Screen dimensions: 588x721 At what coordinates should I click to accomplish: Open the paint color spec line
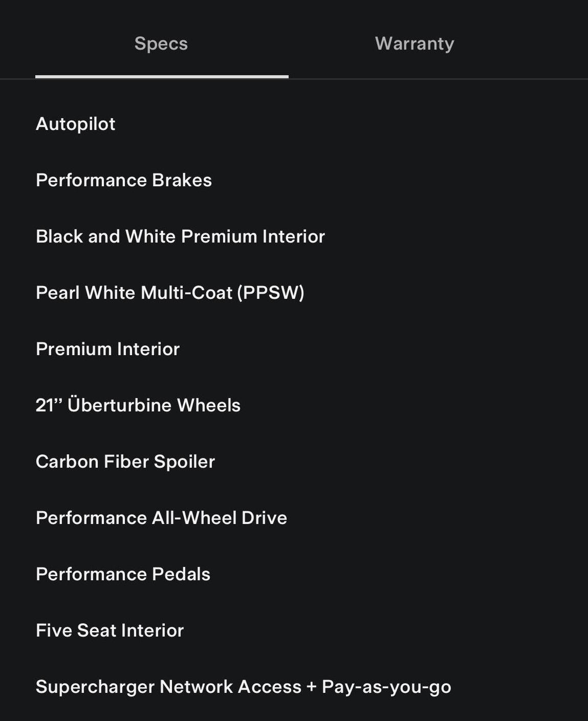click(170, 293)
